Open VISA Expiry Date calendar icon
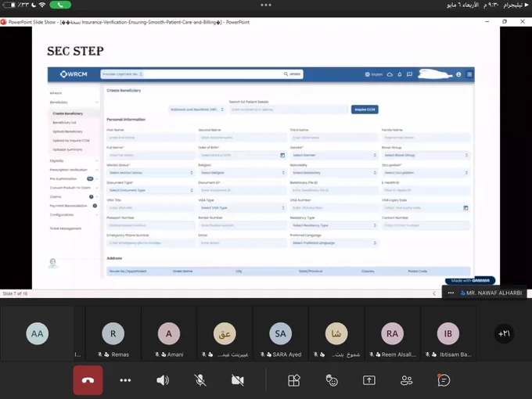This screenshot has height=399, width=532. click(x=465, y=207)
